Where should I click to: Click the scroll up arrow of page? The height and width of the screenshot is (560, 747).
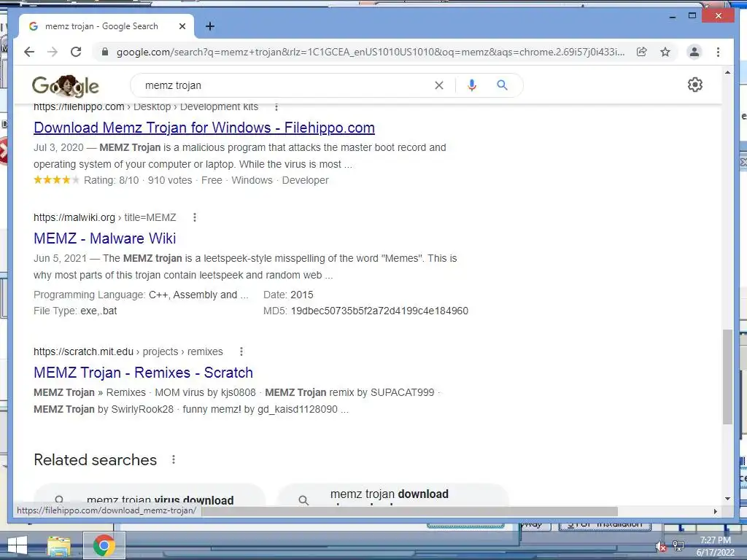[727, 72]
